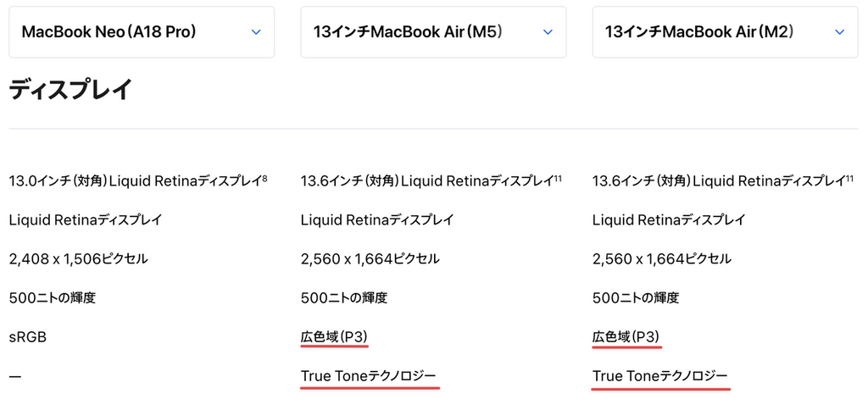The image size is (868, 410).
Task: Click the chevron arrow in MacBook Air (M2) selector
Action: click(839, 32)
